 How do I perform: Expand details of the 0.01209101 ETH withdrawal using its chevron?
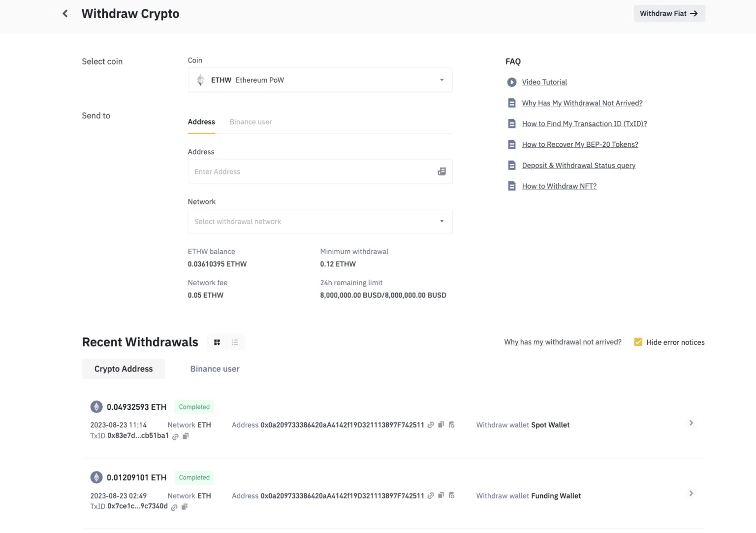tap(691, 493)
